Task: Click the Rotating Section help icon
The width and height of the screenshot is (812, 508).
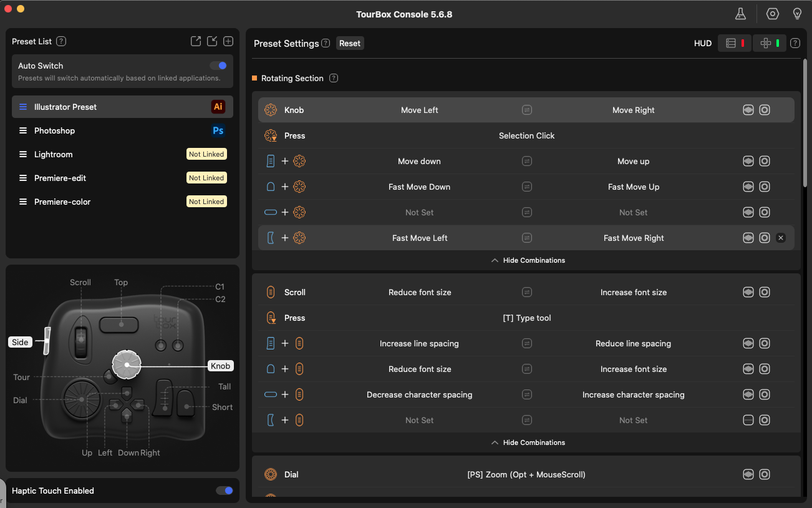Action: [x=334, y=78]
